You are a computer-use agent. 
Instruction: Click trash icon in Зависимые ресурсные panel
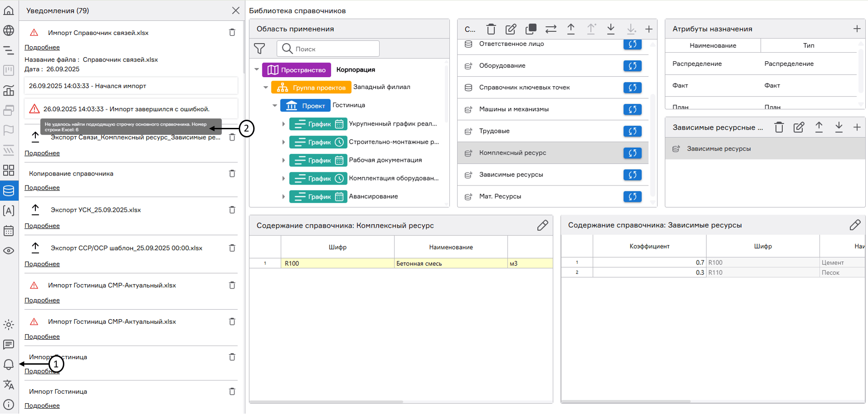[779, 127]
